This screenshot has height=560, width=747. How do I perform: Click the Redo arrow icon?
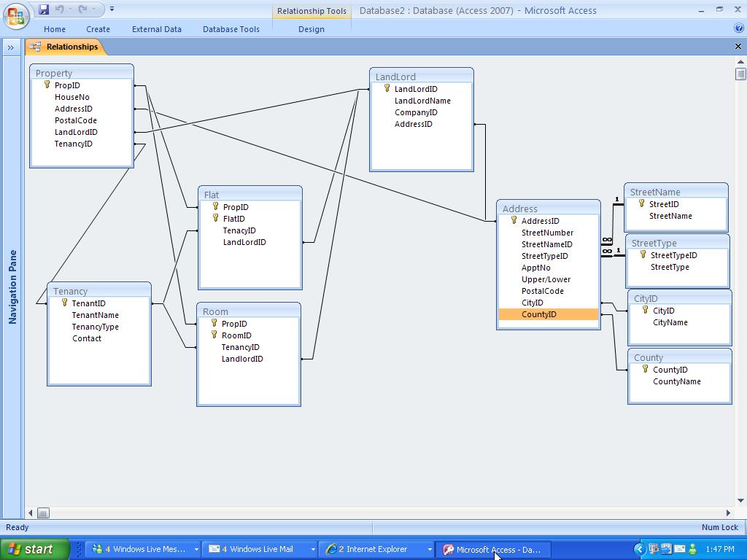tap(82, 9)
